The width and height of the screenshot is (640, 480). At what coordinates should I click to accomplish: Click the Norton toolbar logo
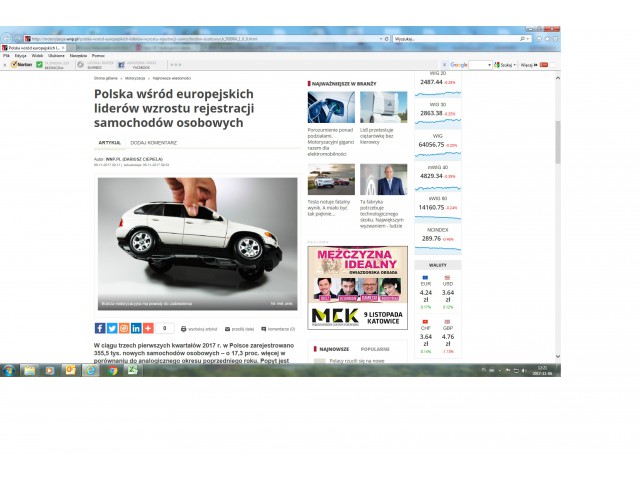[18, 64]
